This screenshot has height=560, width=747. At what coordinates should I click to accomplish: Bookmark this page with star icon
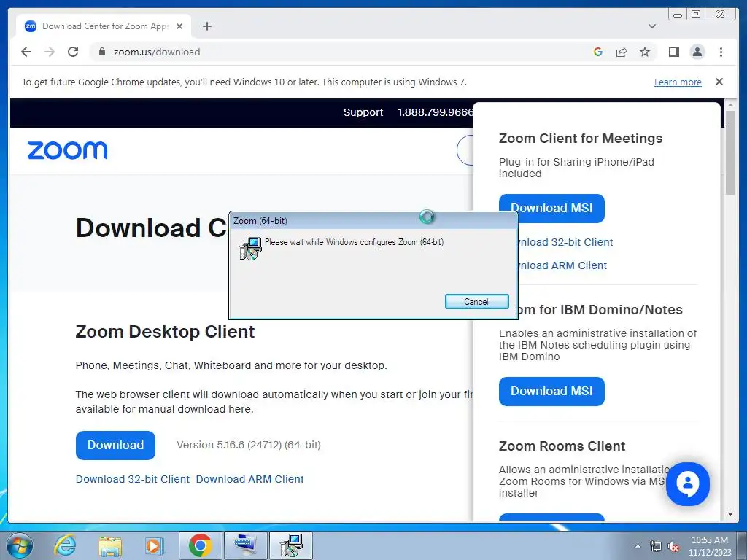(645, 52)
